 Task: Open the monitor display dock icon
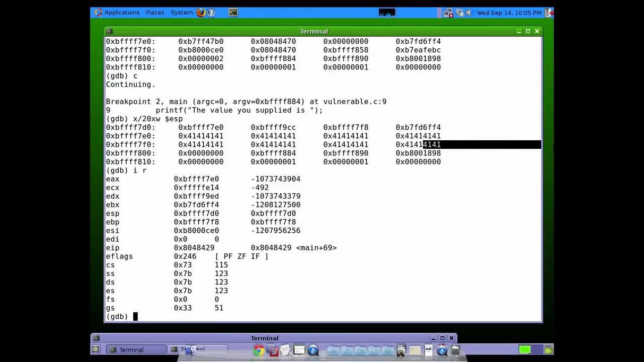point(299,350)
